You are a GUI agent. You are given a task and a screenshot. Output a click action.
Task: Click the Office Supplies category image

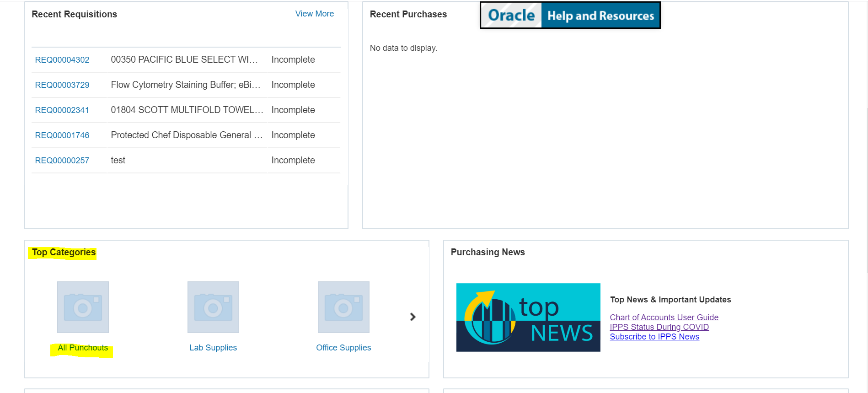coord(343,307)
